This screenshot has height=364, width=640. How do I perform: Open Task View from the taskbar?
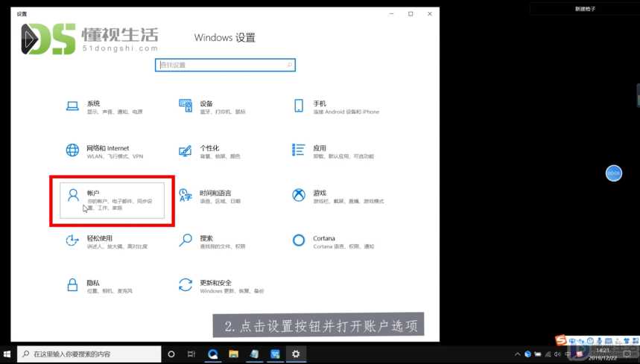(x=191, y=354)
